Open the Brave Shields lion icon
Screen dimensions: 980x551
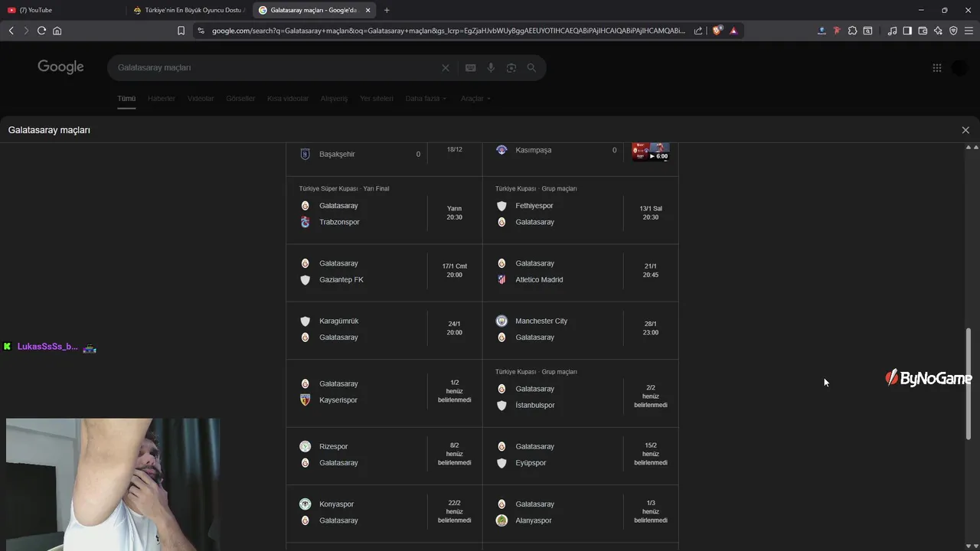pyautogui.click(x=717, y=31)
